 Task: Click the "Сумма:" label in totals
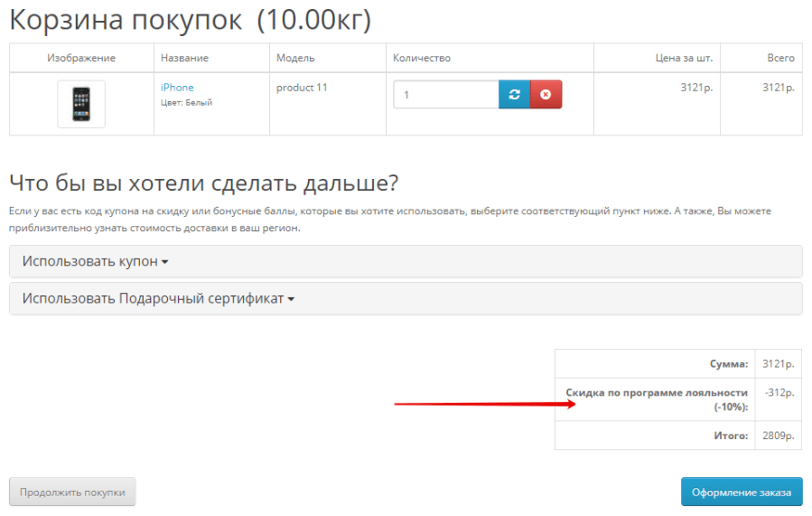pyautogui.click(x=729, y=364)
